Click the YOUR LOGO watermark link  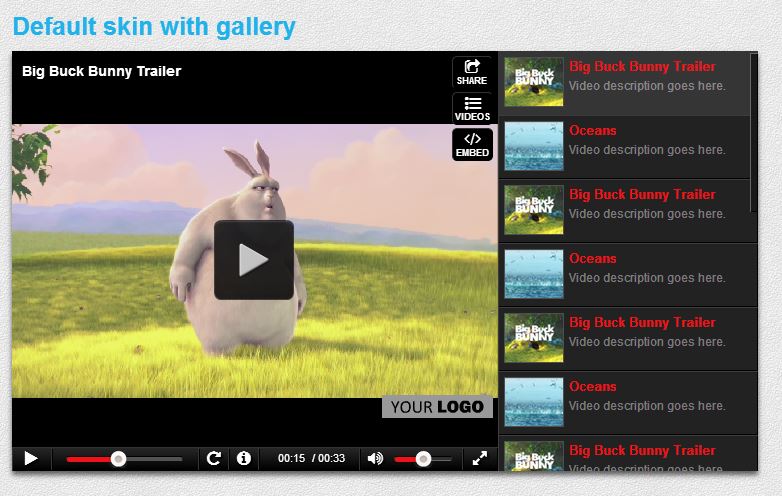(x=437, y=407)
